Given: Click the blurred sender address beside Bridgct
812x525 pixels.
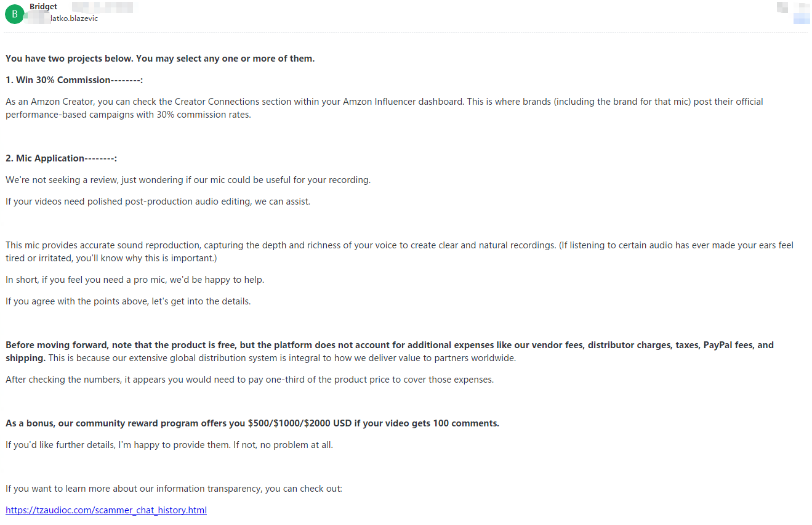Looking at the screenshot, I should [102, 7].
